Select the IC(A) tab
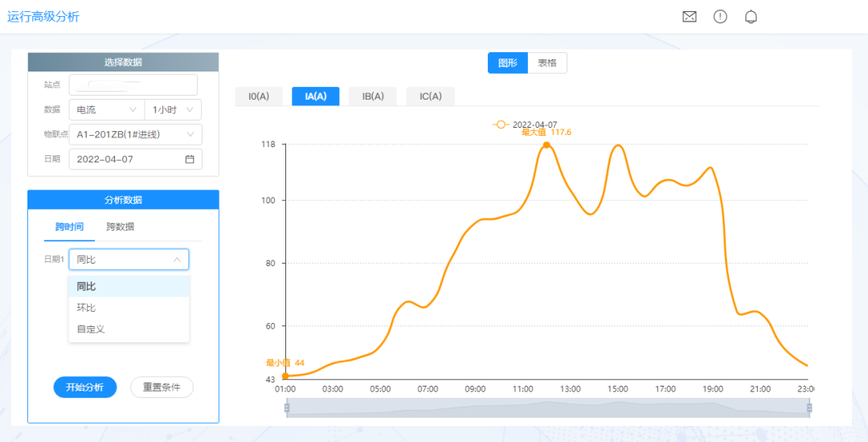 tap(430, 96)
